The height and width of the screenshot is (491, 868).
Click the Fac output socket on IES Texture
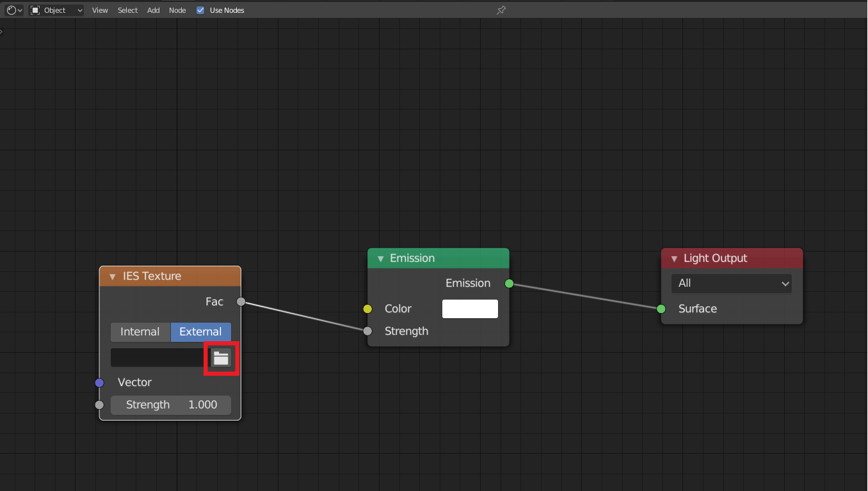click(241, 302)
